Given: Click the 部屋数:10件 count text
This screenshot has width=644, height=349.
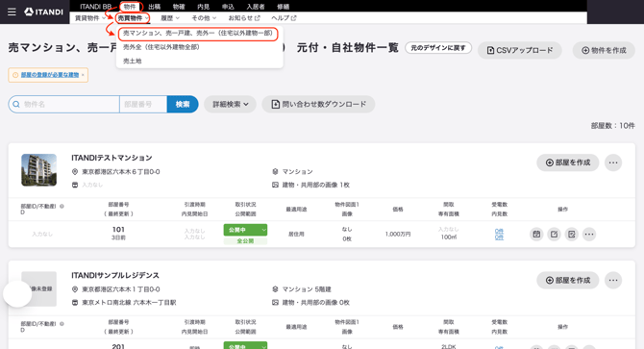Looking at the screenshot, I should (x=613, y=126).
